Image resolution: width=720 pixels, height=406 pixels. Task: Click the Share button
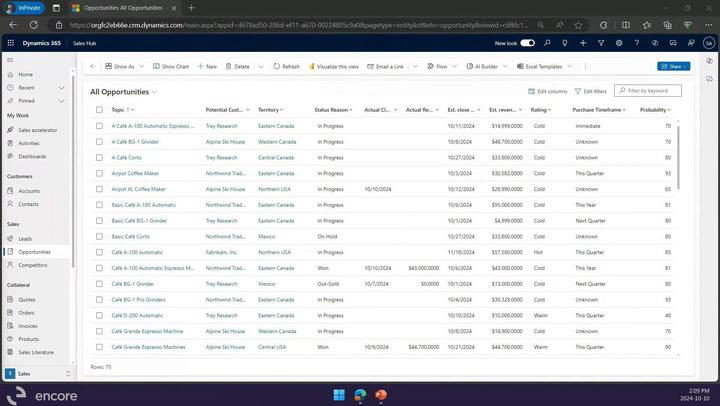pos(674,66)
